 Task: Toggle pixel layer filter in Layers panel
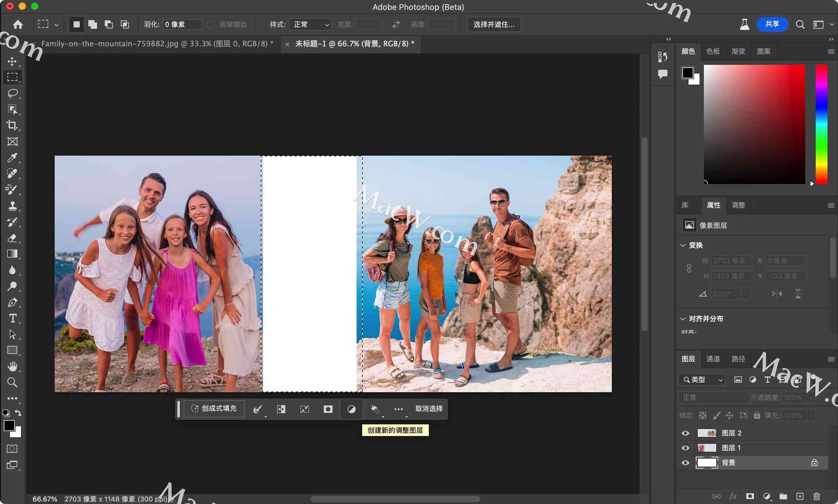tap(738, 380)
